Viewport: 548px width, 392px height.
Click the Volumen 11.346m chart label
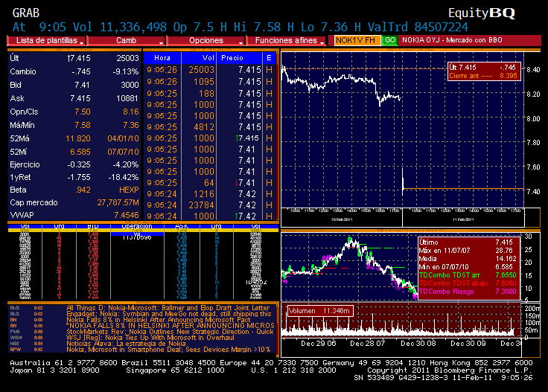tap(319, 311)
